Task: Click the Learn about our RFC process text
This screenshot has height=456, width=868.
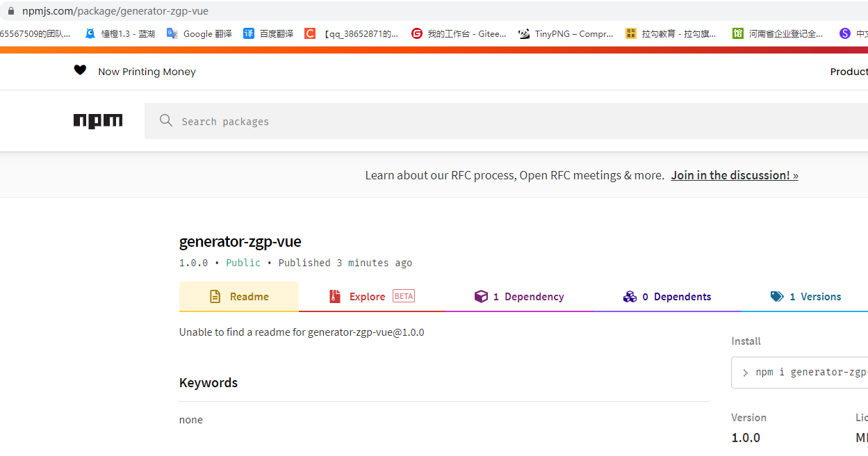Action: click(x=514, y=175)
